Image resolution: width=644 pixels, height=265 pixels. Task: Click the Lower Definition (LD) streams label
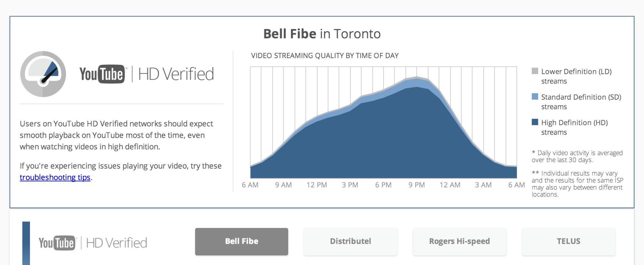tap(576, 76)
